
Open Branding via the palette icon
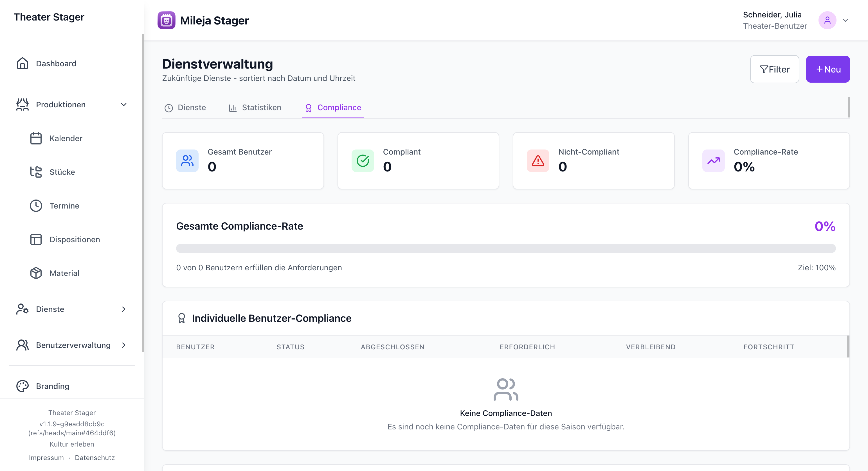22,386
